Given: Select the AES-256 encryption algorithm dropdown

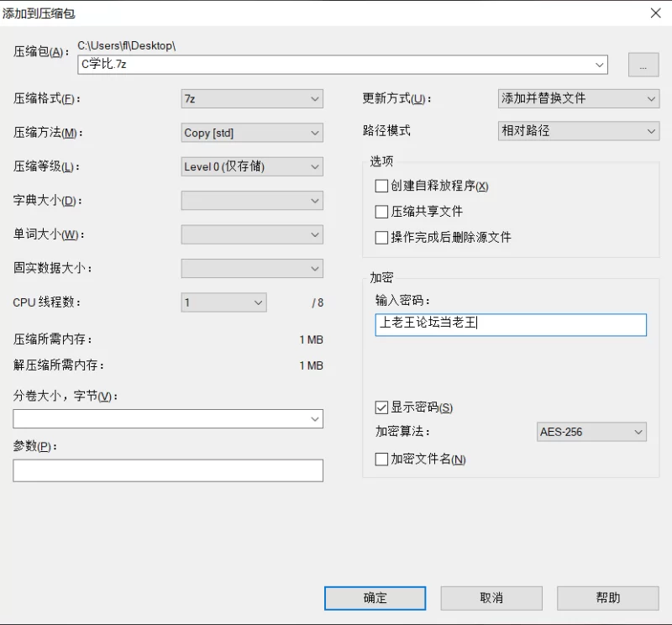Looking at the screenshot, I should pyautogui.click(x=591, y=432).
